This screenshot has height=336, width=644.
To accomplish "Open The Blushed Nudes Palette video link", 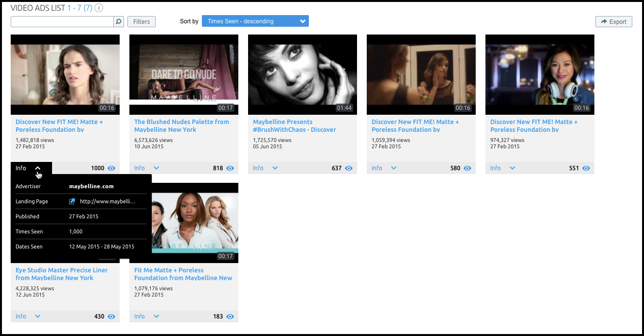I will pyautogui.click(x=181, y=126).
